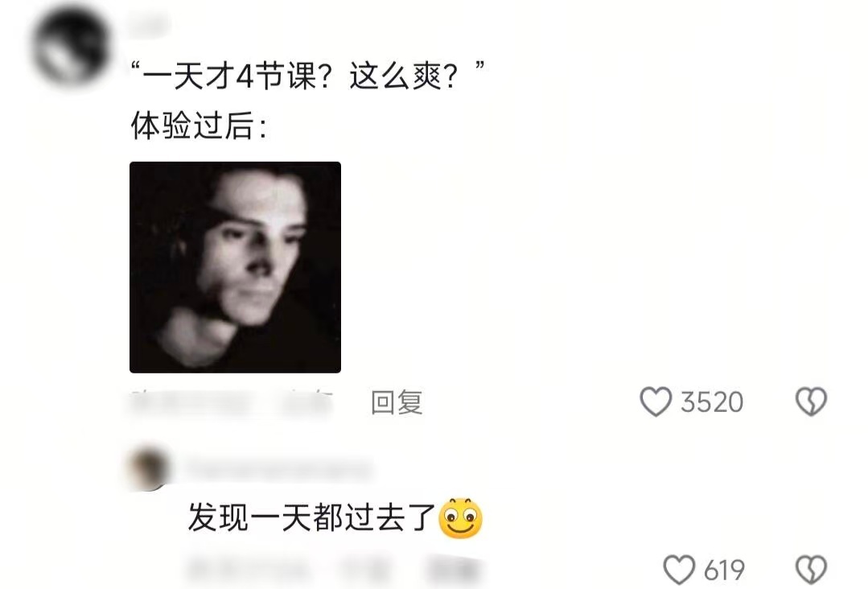Click the 619 like count
868x589 pixels.
coord(724,570)
